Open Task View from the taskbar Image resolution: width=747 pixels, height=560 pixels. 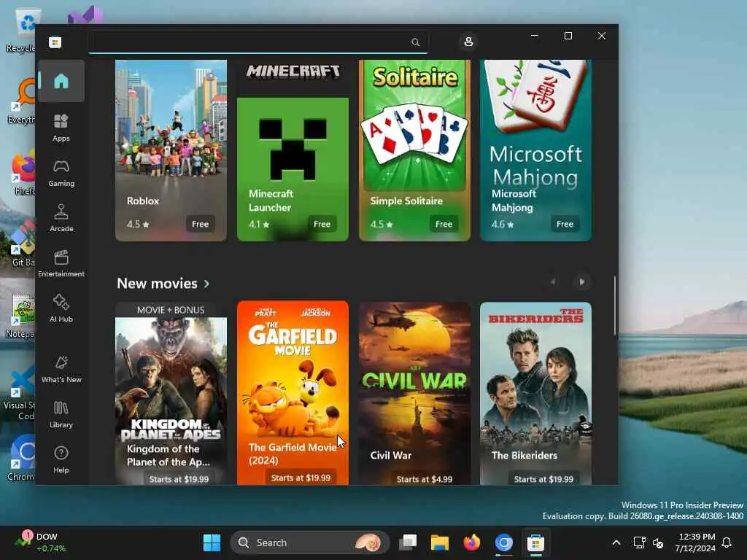click(408, 542)
